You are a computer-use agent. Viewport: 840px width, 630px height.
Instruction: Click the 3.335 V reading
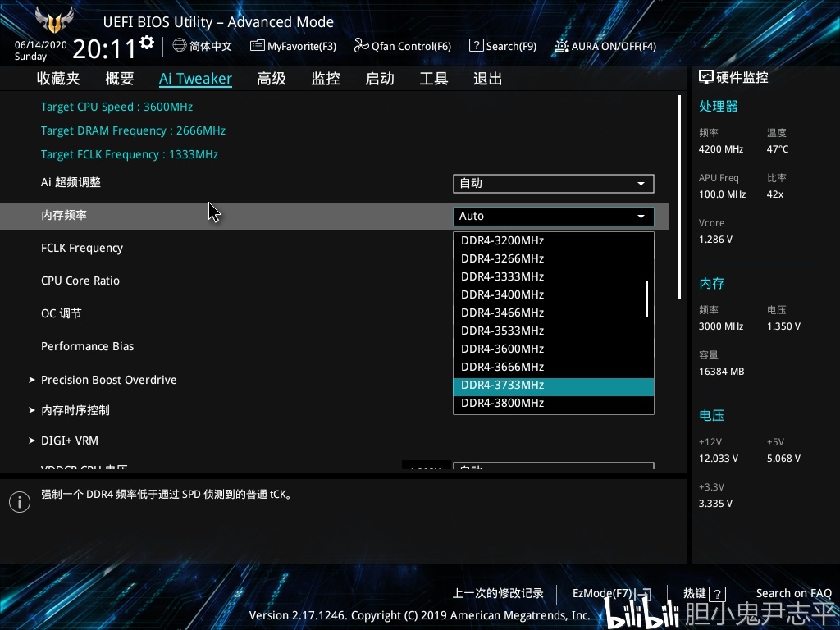(715, 504)
